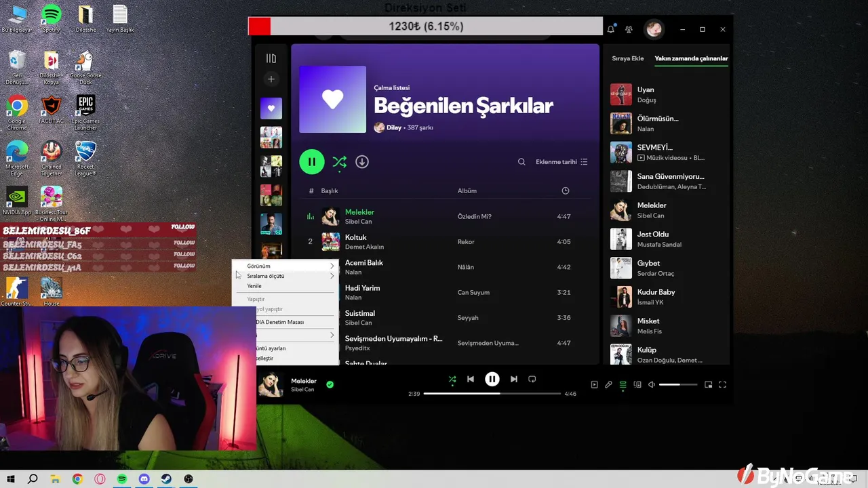The width and height of the screenshot is (868, 488).
Task: Enter full screen player mode
Action: point(722,385)
